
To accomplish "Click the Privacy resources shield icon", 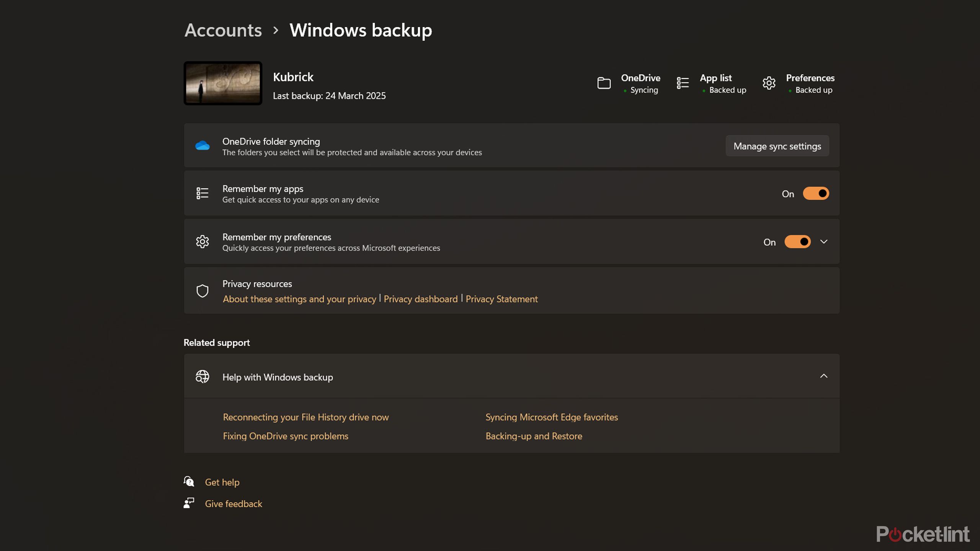I will click(202, 291).
